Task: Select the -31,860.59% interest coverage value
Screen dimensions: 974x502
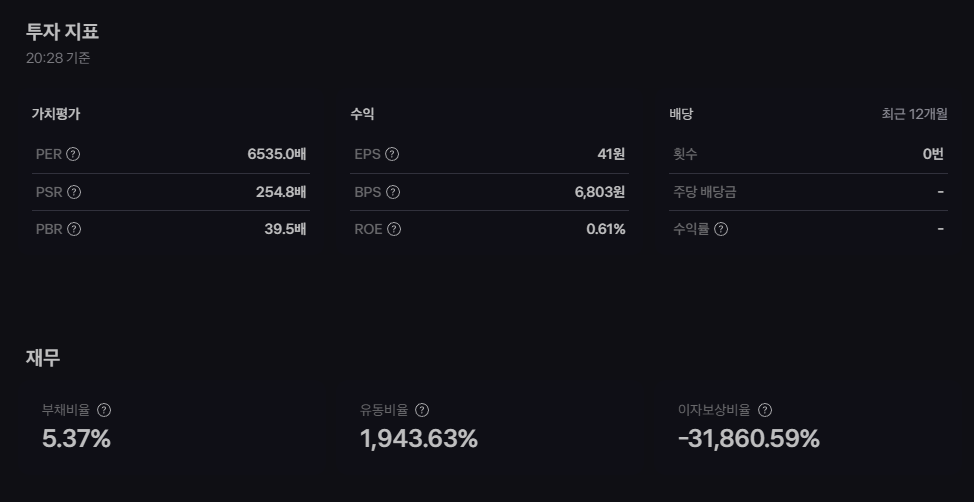Action: click(749, 439)
